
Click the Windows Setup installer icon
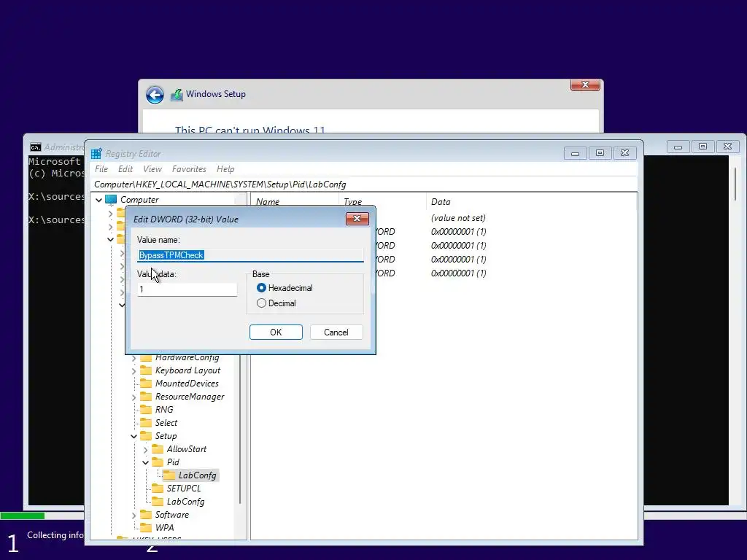pos(177,95)
